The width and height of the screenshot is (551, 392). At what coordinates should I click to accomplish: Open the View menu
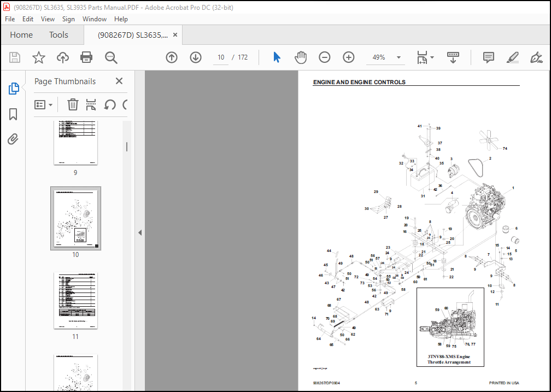(x=48, y=19)
